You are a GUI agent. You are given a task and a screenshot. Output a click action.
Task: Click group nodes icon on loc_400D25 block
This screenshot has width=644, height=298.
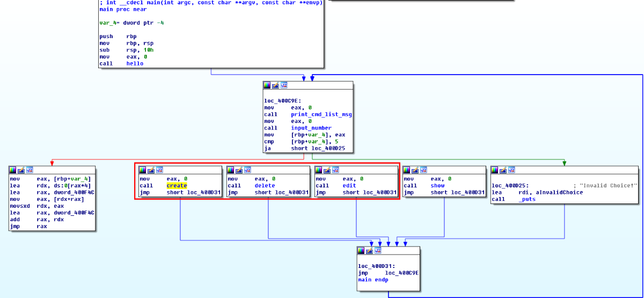[x=512, y=170]
